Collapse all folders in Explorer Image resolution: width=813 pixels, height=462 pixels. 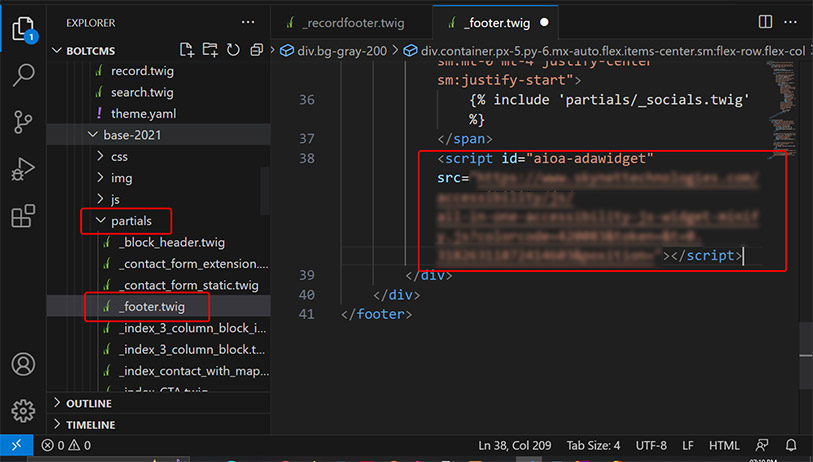pyautogui.click(x=257, y=50)
